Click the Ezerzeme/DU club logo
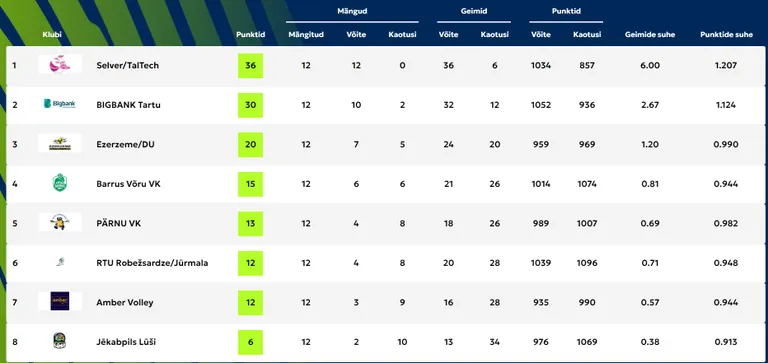Image resolution: width=768 pixels, height=363 pixels. [60, 144]
